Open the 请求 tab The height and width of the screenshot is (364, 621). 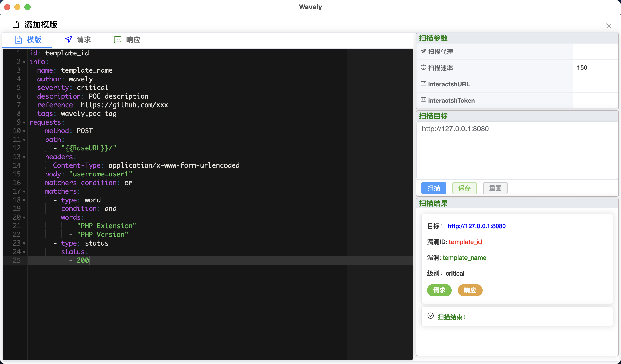pos(77,40)
